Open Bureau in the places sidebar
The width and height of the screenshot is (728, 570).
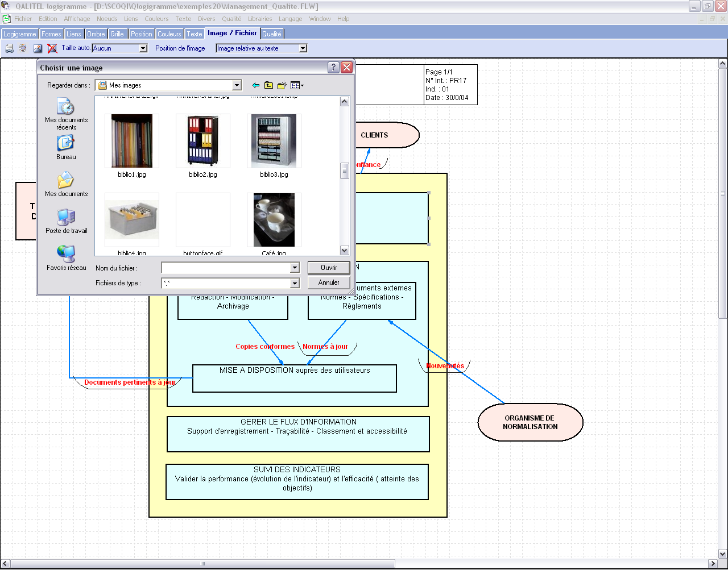(x=66, y=147)
